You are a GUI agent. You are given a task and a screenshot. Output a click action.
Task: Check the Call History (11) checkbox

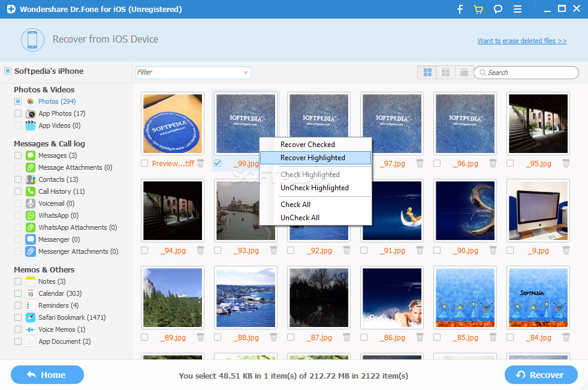coord(18,191)
